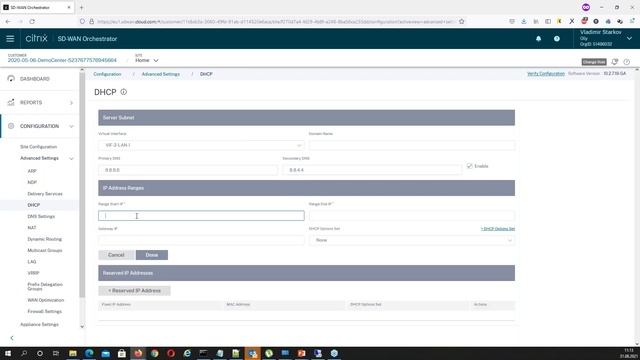
Task: Open Site Configuration in sidebar
Action: coord(38,147)
